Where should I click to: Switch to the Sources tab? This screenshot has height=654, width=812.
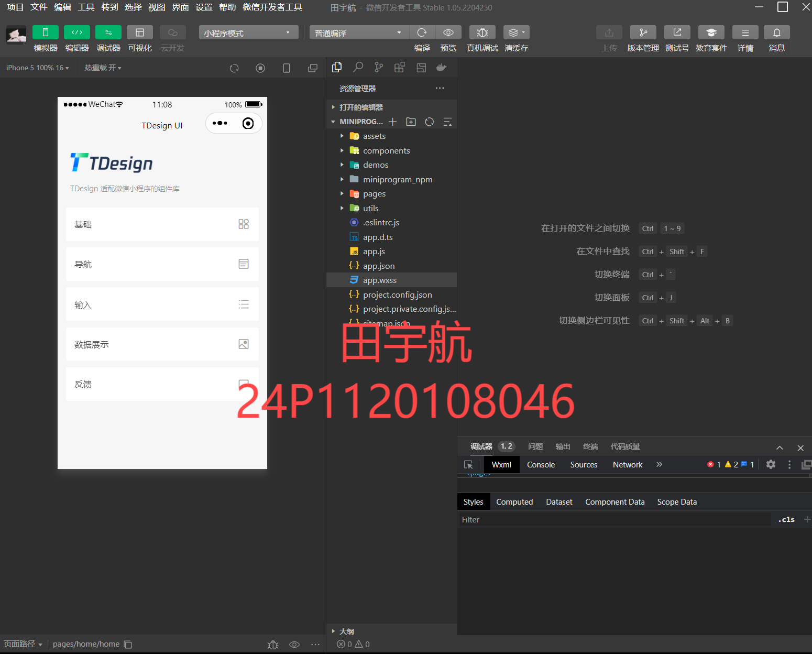click(x=584, y=464)
